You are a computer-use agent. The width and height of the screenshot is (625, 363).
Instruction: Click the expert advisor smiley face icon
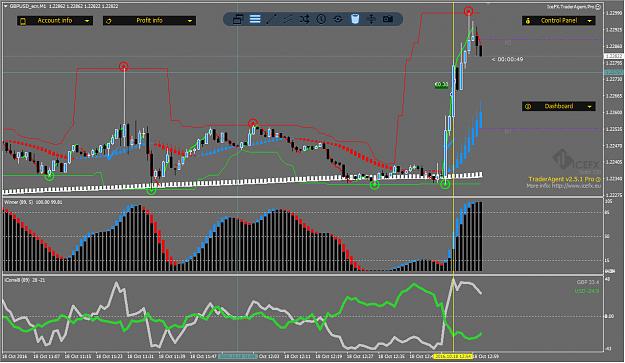tap(598, 7)
